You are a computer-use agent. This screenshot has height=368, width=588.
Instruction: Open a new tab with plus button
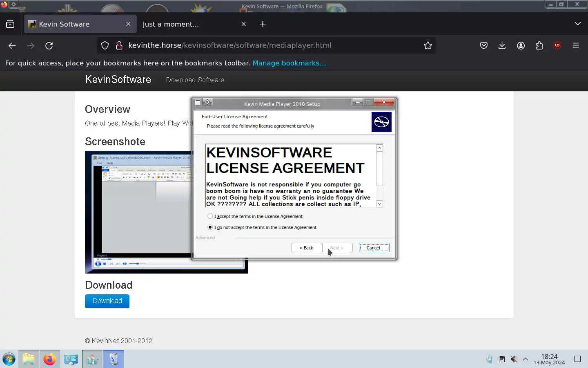(263, 24)
